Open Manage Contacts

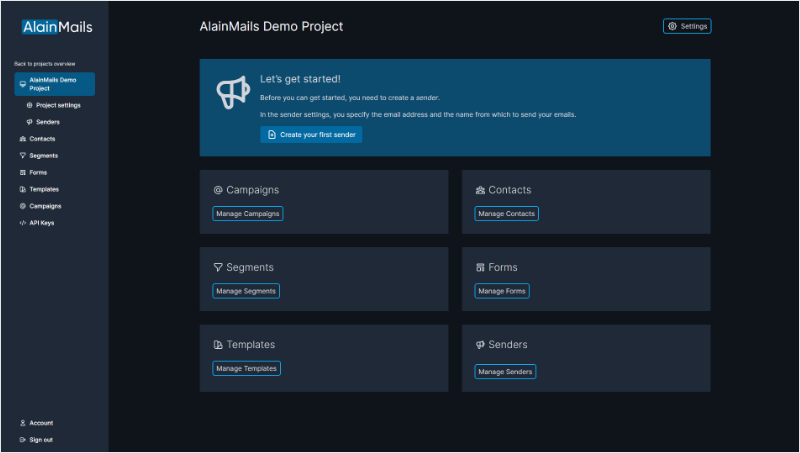506,214
